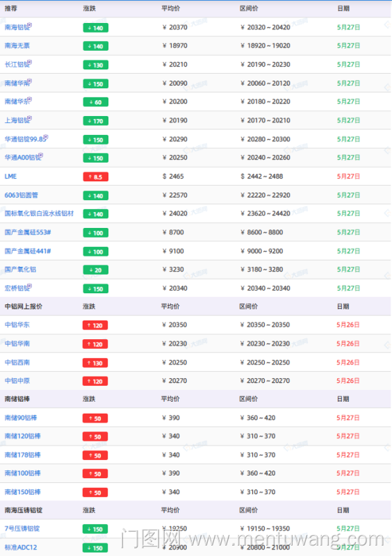Open the 中铝华南 quote link
392x556 pixels.
coord(17,343)
